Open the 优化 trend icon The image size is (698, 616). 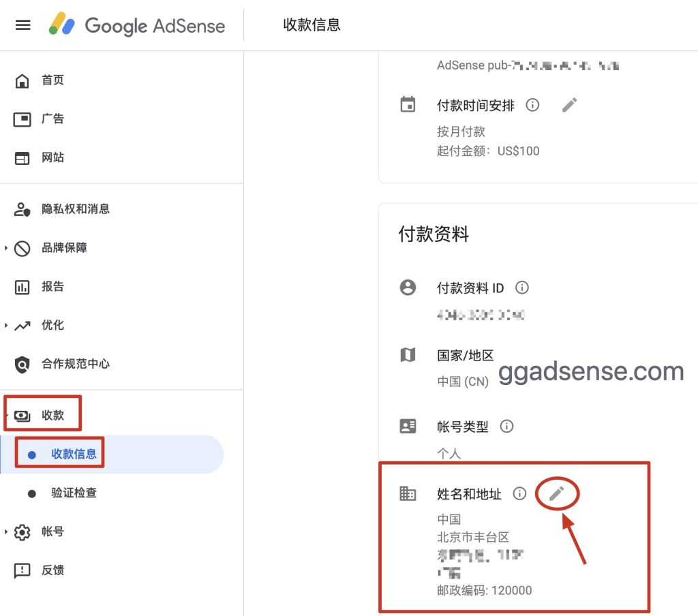[22, 326]
